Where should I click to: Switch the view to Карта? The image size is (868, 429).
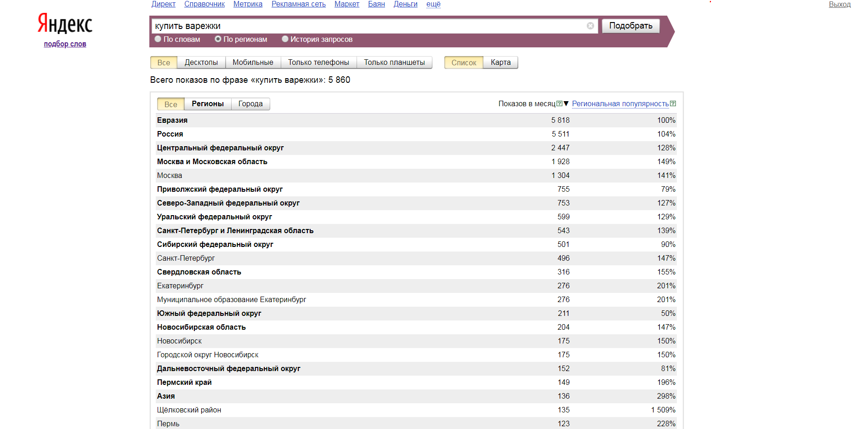pyautogui.click(x=500, y=63)
